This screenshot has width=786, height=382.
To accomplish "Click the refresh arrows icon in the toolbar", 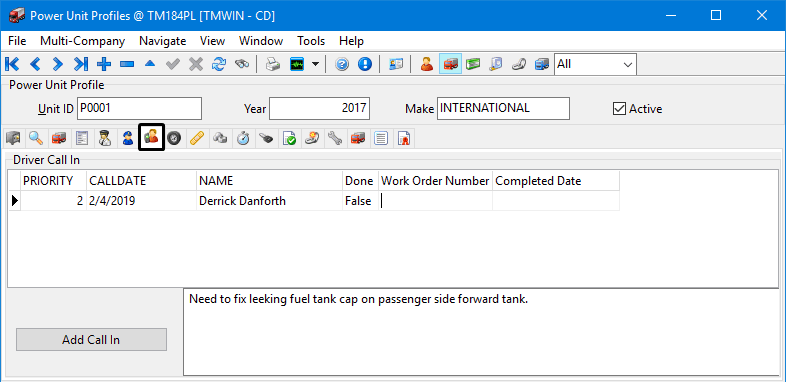I will (x=219, y=64).
